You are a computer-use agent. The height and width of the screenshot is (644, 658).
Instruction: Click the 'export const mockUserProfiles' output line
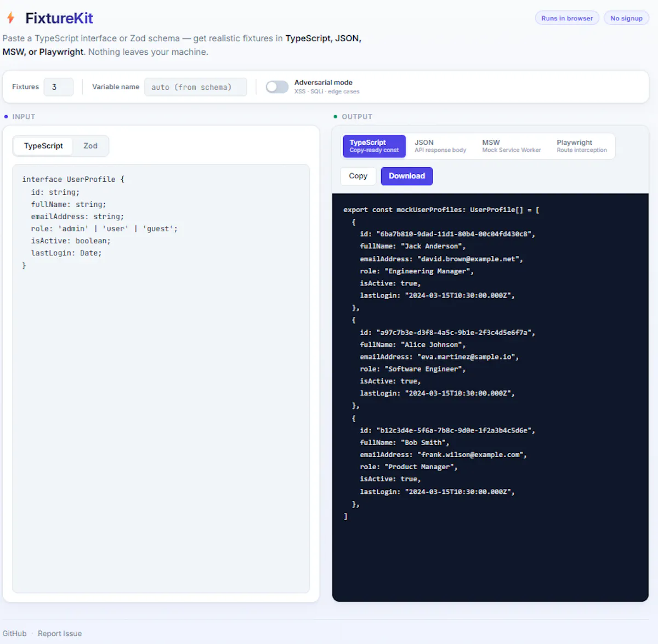tap(441, 210)
